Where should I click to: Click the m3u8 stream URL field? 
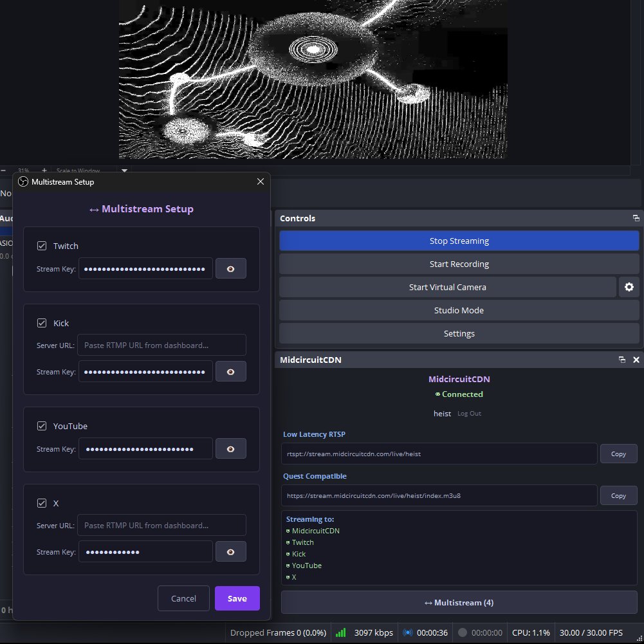[439, 496]
